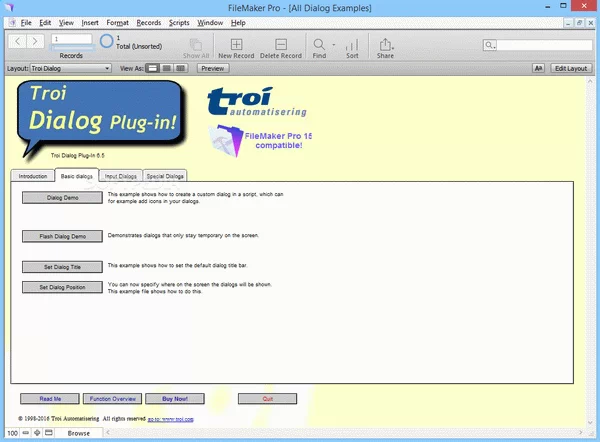600x442 pixels.
Task: Open the Browse mode pop-up menu
Action: click(78, 433)
